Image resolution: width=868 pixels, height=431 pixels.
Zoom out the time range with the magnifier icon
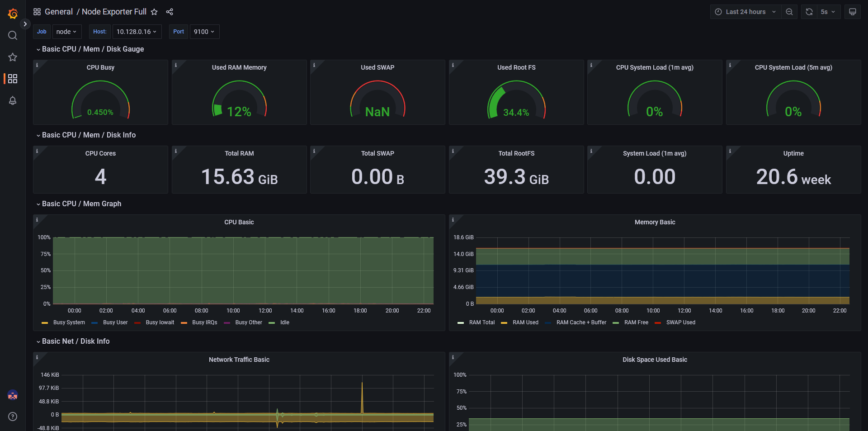pos(789,12)
